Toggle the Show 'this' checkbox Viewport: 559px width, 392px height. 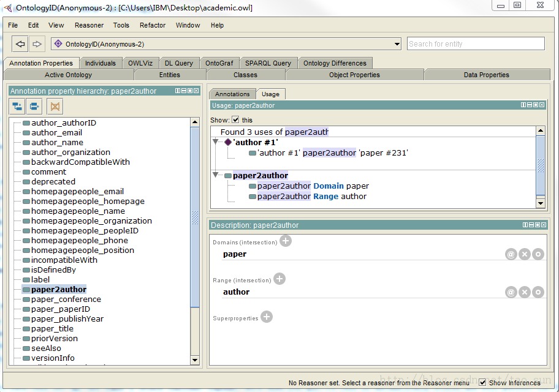pos(235,120)
